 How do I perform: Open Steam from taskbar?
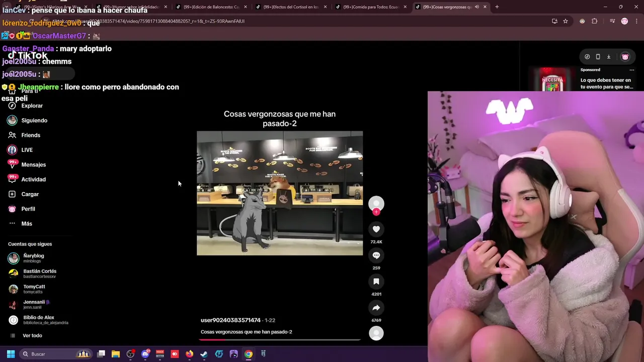[x=204, y=354]
